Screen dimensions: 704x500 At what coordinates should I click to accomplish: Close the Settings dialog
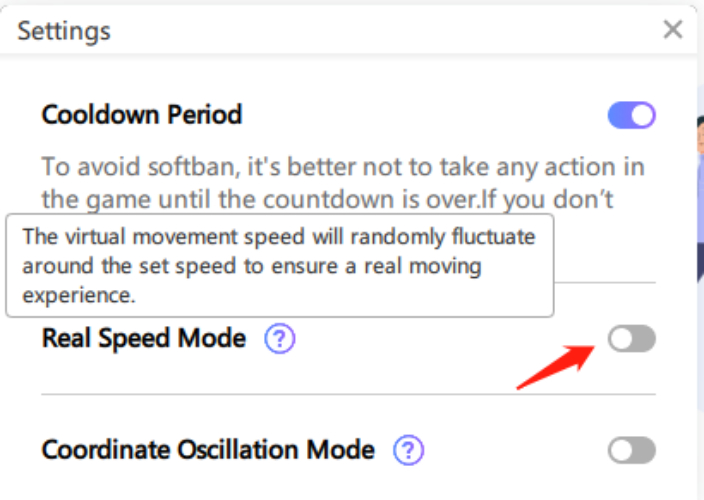point(673,30)
